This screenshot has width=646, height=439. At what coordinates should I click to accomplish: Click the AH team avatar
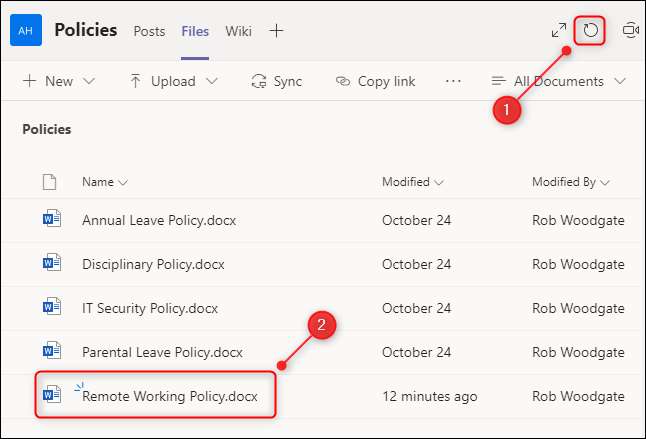[x=25, y=31]
